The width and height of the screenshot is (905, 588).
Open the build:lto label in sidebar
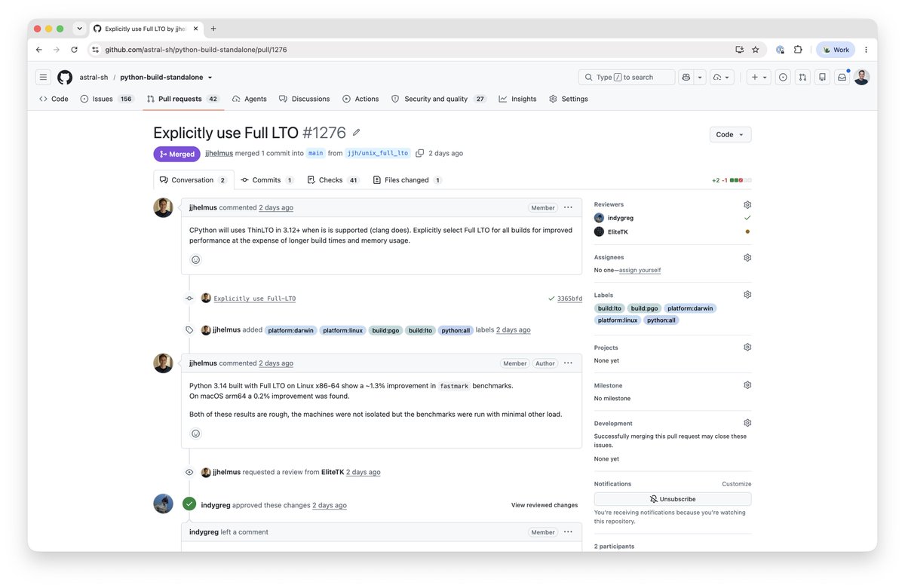pyautogui.click(x=609, y=308)
